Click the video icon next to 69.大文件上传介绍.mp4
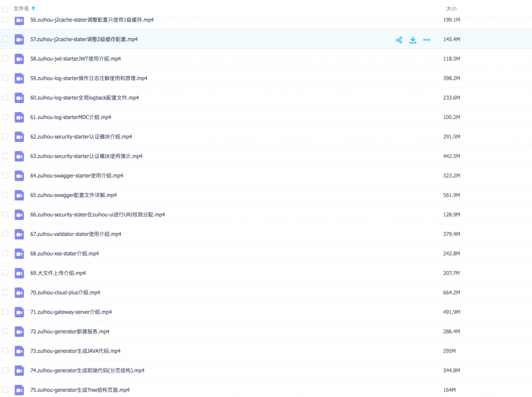Image resolution: width=532 pixels, height=397 pixels. (x=19, y=273)
